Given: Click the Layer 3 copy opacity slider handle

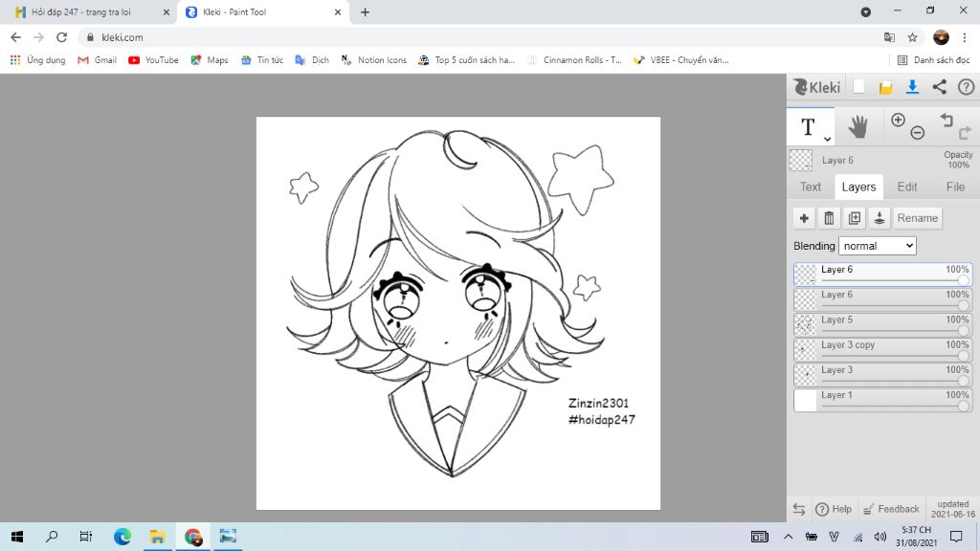Looking at the screenshot, I should click(963, 356).
